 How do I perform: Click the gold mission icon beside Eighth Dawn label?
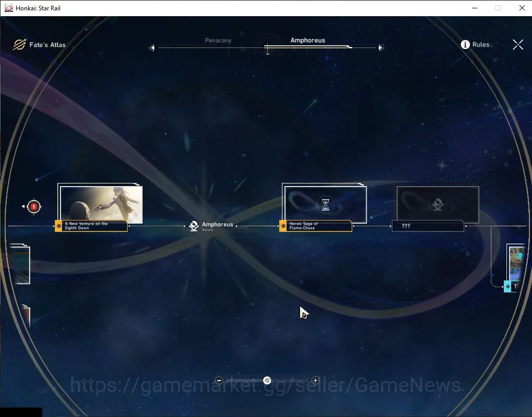58,226
